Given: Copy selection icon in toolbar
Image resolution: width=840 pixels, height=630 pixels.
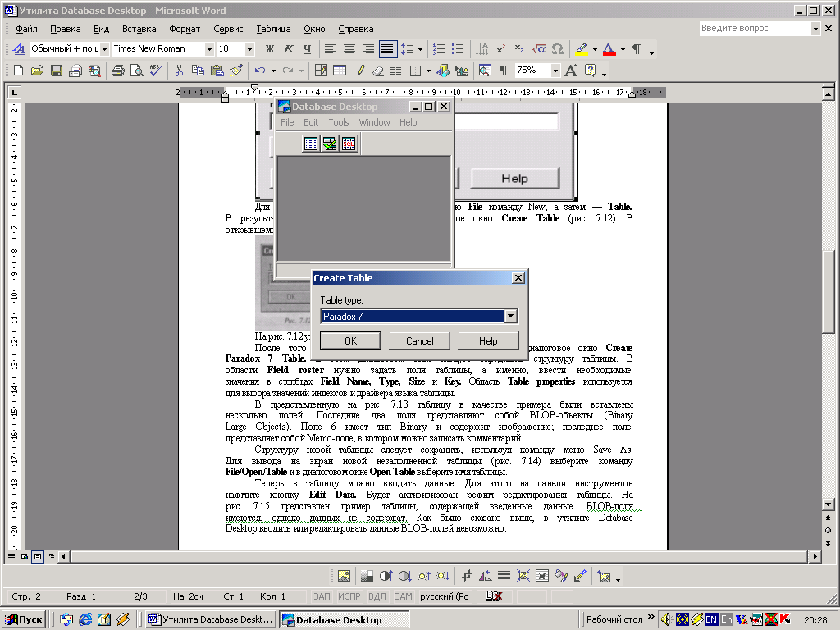Looking at the screenshot, I should tap(198, 71).
